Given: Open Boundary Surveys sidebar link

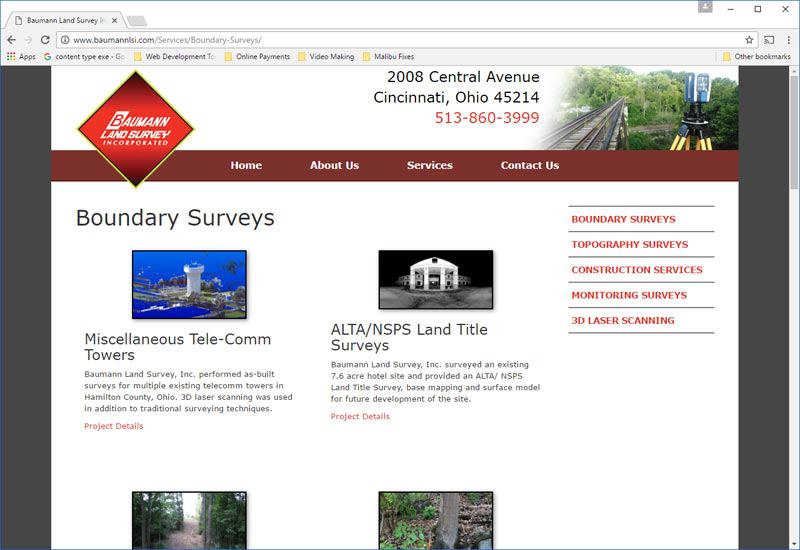Looking at the screenshot, I should [623, 219].
